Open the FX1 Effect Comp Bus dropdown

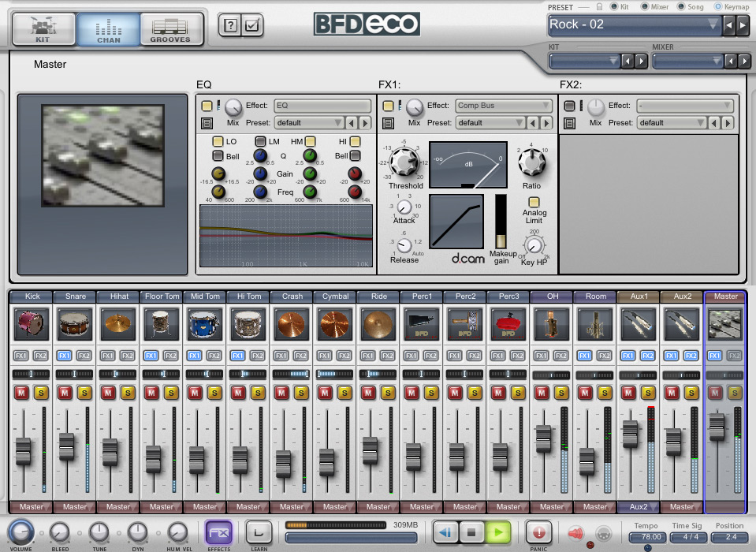[504, 106]
